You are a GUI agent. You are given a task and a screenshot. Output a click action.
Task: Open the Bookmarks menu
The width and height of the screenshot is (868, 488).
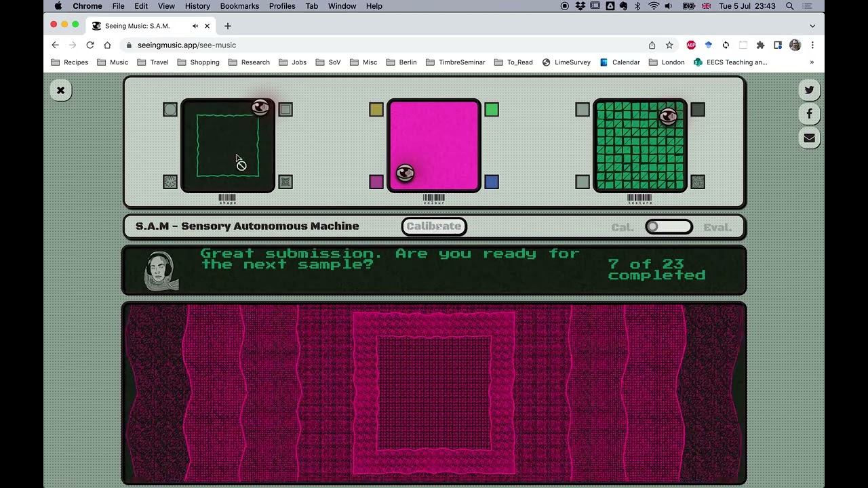coord(239,6)
